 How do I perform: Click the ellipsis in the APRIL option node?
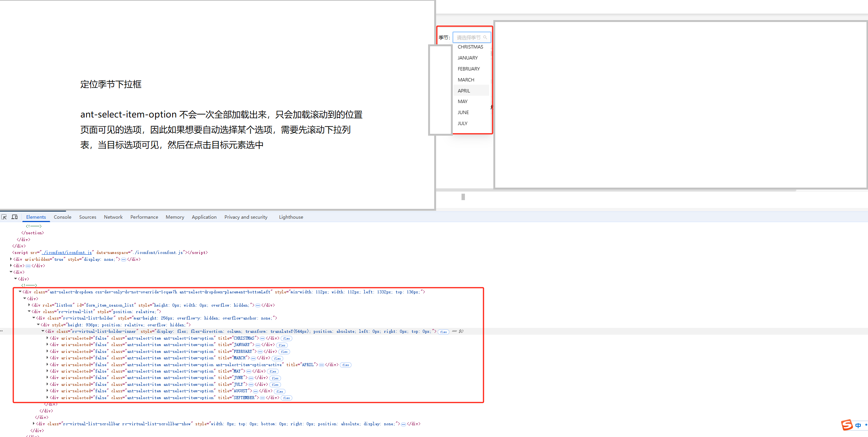pyautogui.click(x=322, y=365)
